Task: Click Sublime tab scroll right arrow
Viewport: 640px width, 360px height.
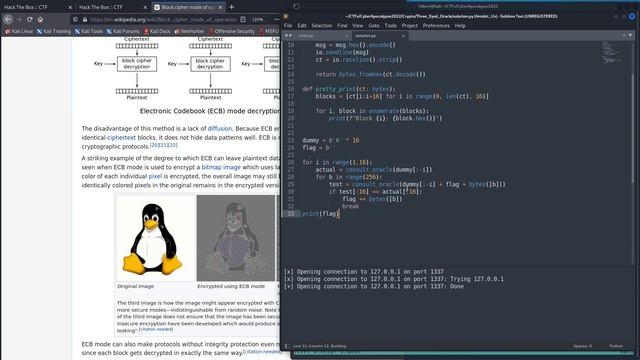Action: 290,36
